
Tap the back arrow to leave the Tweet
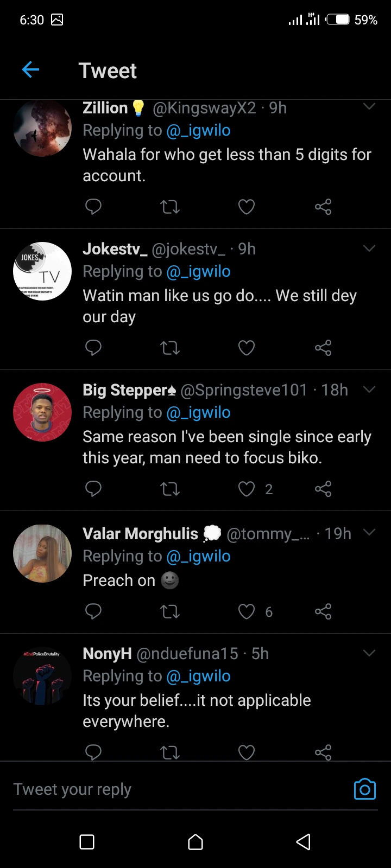[31, 70]
